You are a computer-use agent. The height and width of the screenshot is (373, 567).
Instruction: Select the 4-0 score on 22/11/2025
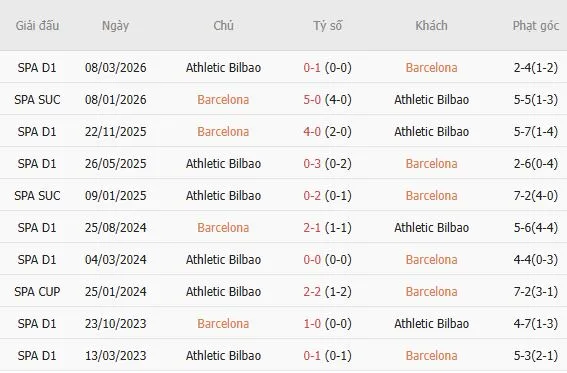click(x=312, y=132)
